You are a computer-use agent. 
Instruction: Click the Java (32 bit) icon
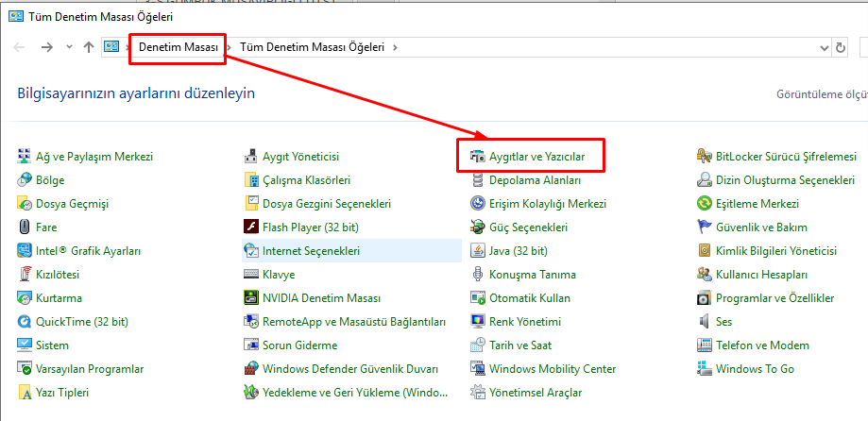pos(477,250)
